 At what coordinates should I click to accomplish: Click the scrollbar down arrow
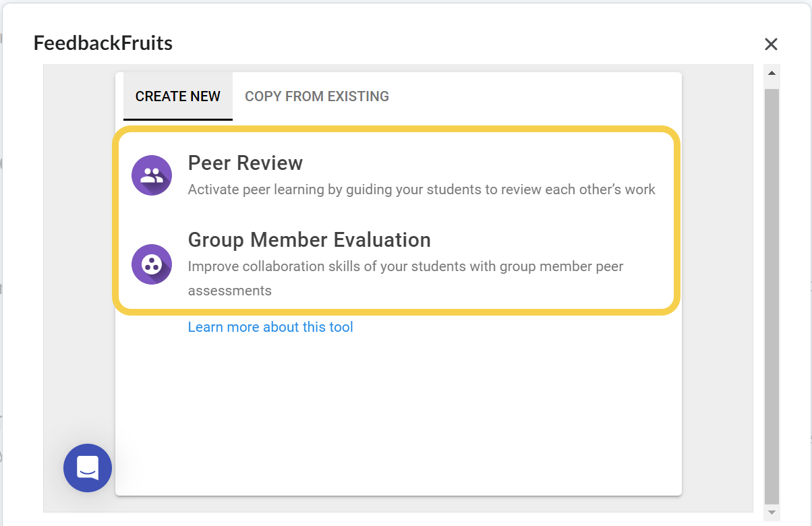point(772,511)
